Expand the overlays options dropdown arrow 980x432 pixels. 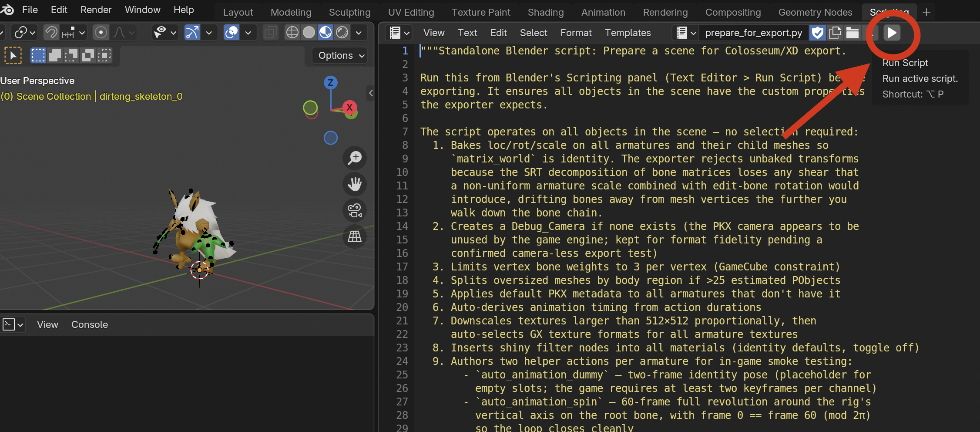click(248, 32)
